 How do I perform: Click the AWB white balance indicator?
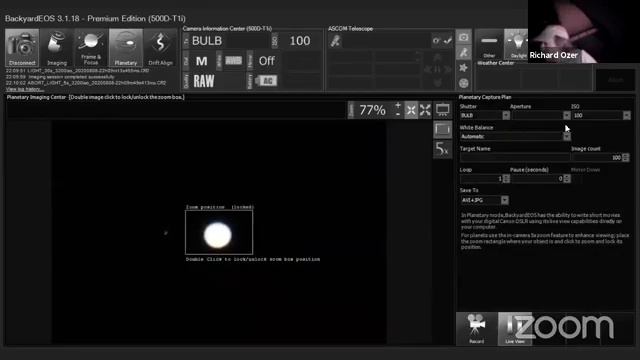click(233, 61)
